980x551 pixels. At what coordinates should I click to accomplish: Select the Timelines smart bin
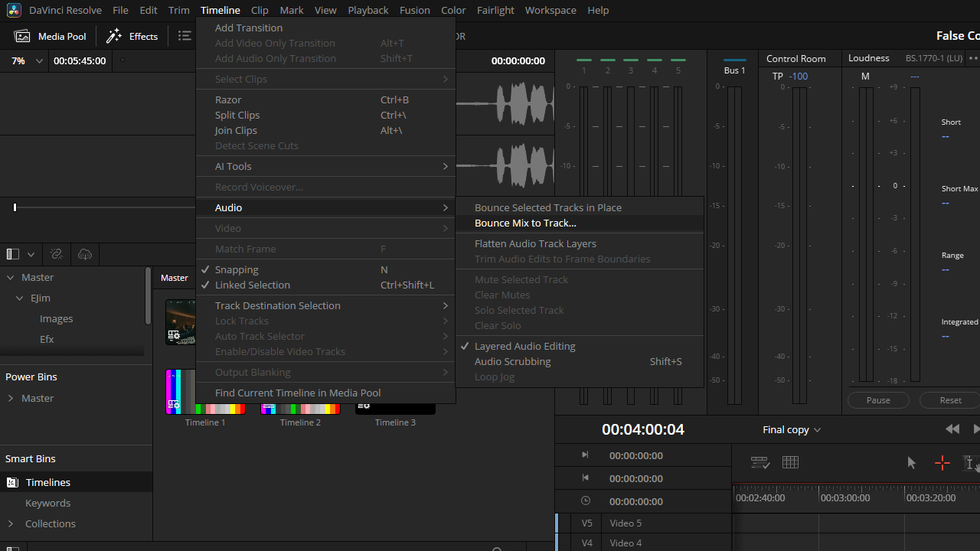(x=77, y=482)
